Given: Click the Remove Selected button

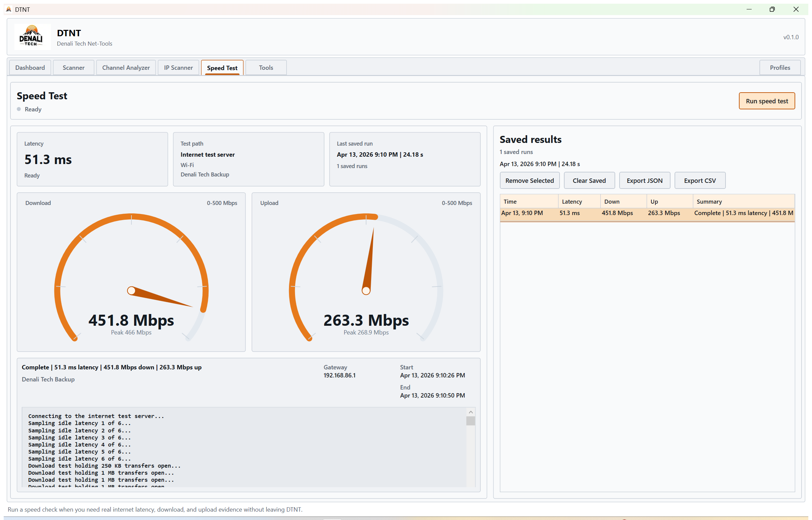Looking at the screenshot, I should coord(529,180).
